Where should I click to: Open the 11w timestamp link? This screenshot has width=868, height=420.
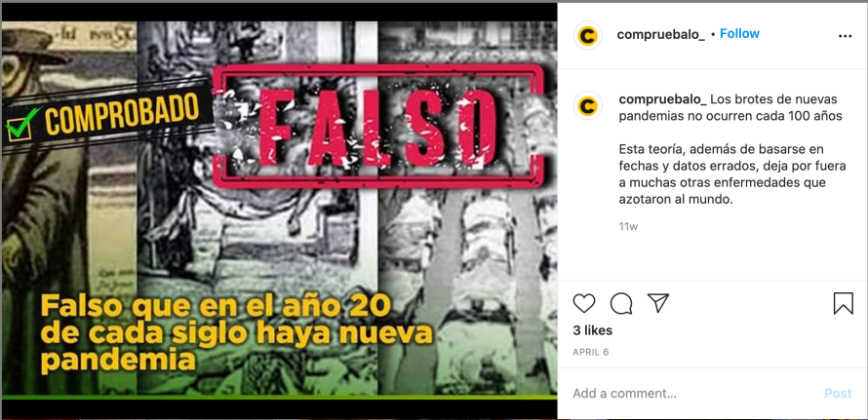[628, 226]
